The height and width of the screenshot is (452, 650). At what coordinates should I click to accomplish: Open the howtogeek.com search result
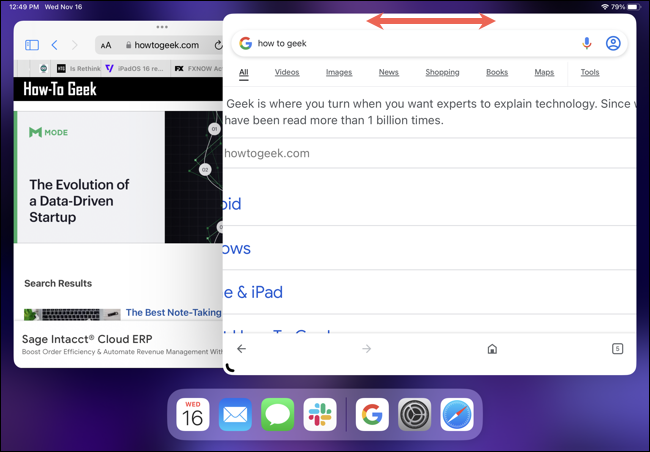[x=267, y=153]
